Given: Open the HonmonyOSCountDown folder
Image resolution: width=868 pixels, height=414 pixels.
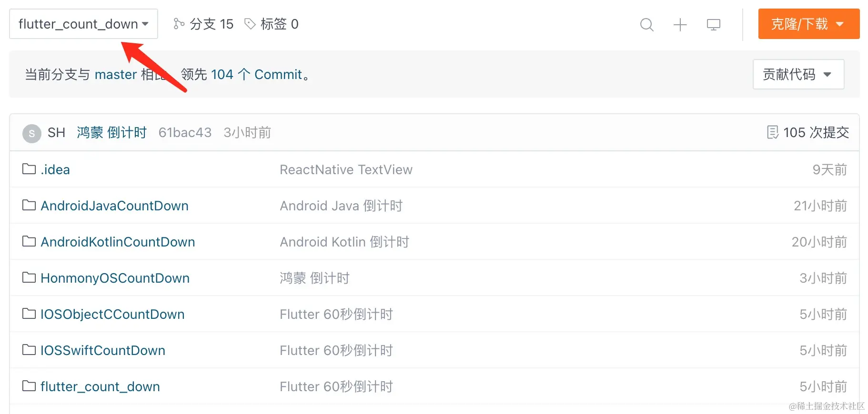Looking at the screenshot, I should pos(115,278).
